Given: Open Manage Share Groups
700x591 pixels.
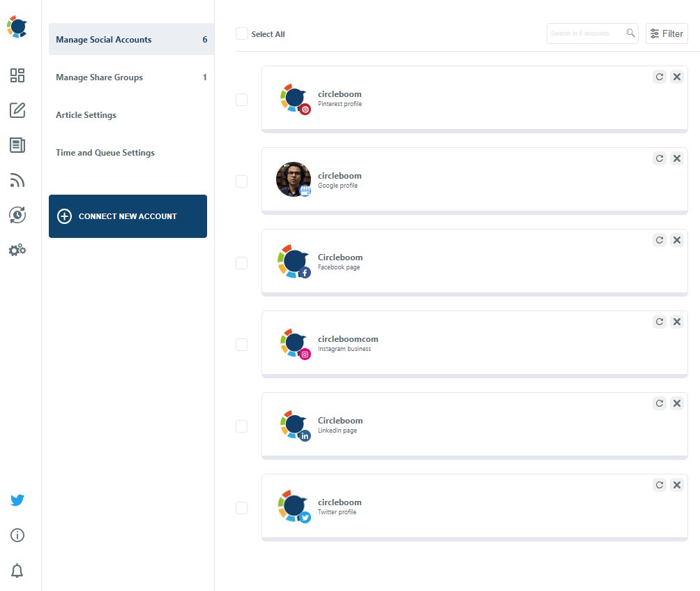Looking at the screenshot, I should click(98, 77).
